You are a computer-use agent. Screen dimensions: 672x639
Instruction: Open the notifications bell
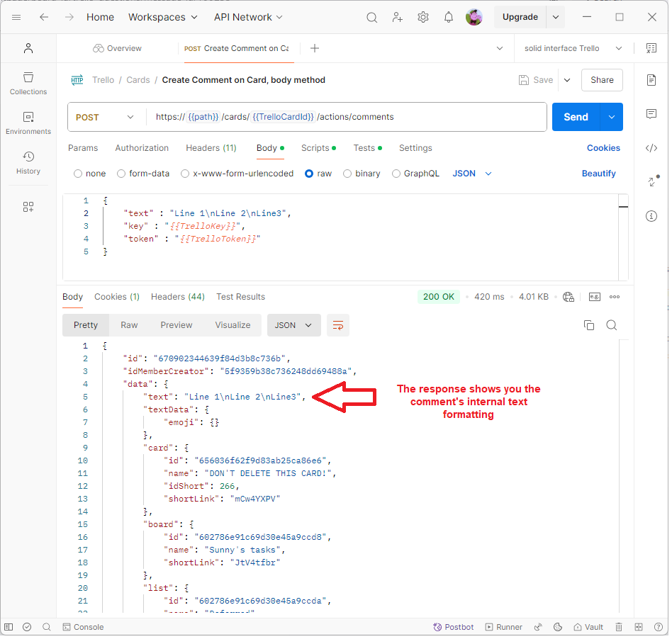450,17
